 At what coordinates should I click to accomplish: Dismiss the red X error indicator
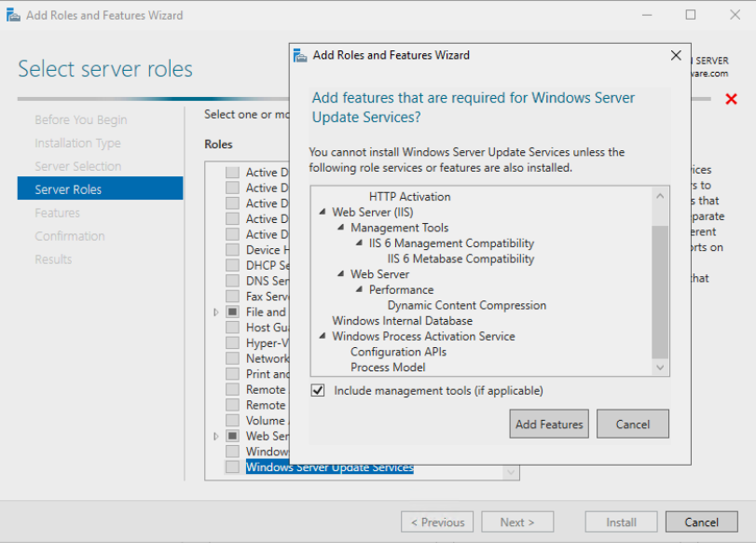point(731,98)
